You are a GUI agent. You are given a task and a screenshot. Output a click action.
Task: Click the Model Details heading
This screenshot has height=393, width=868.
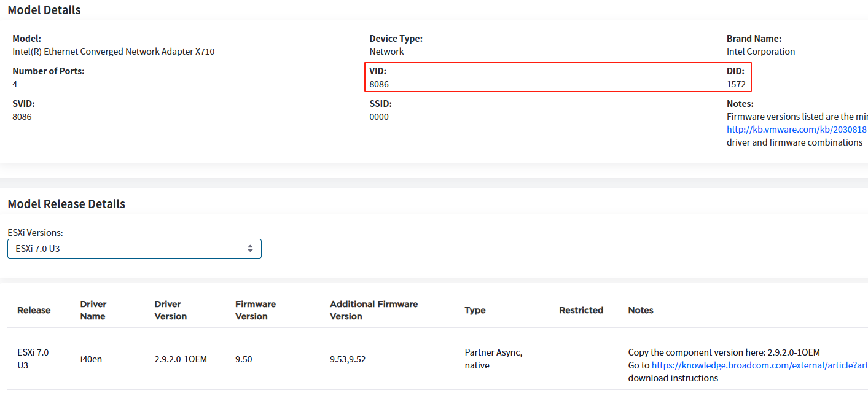44,10
